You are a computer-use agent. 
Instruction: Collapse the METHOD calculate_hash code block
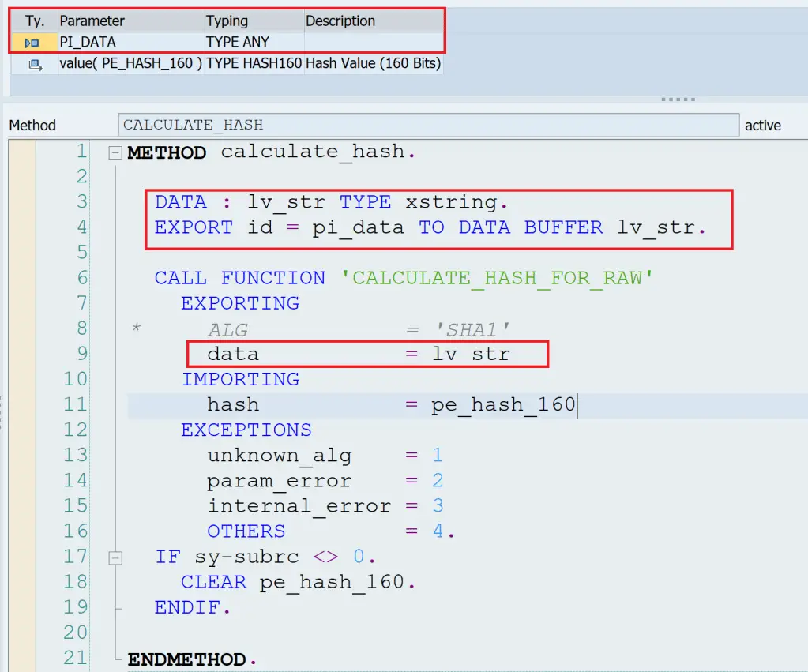115,152
